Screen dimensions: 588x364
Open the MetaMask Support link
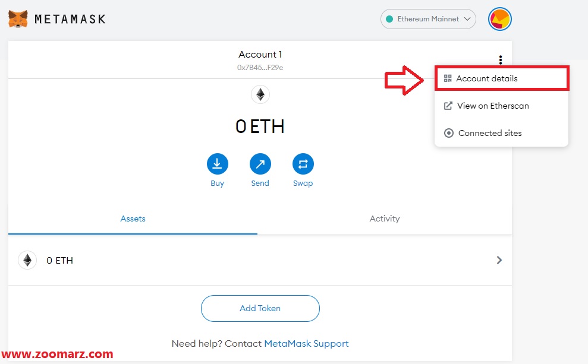(x=306, y=343)
